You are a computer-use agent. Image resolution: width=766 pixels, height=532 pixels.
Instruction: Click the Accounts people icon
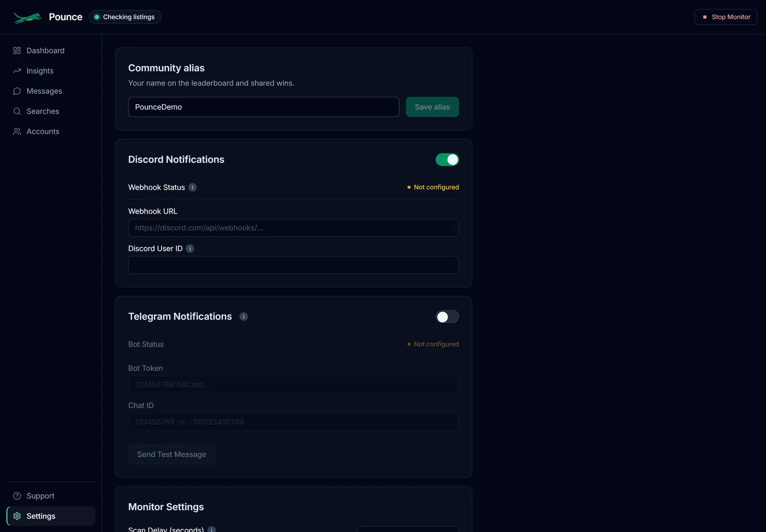tap(17, 131)
